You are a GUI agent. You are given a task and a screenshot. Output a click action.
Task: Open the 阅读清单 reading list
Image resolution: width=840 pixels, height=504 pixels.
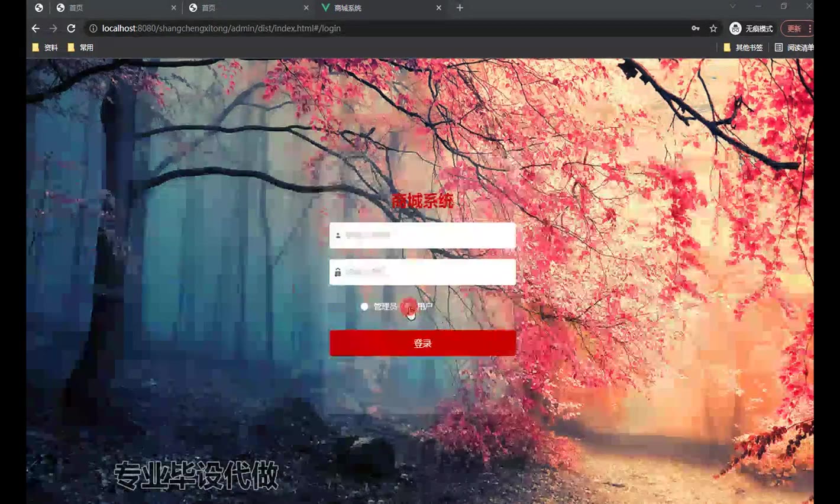point(794,47)
